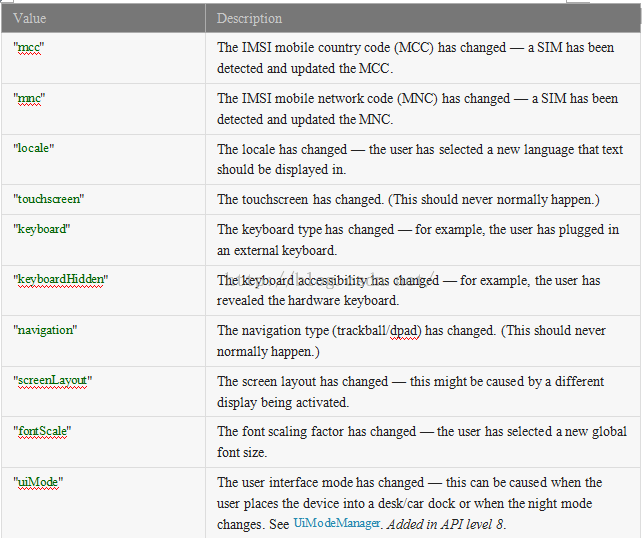Image resolution: width=642 pixels, height=538 pixels.
Task: Click the "screenLayout" value cell
Action: pos(53,380)
